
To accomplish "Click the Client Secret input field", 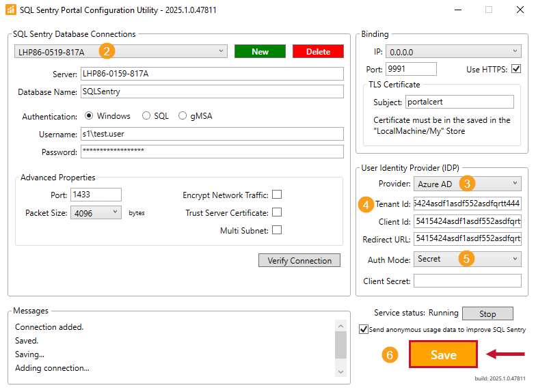I will 467,281.
